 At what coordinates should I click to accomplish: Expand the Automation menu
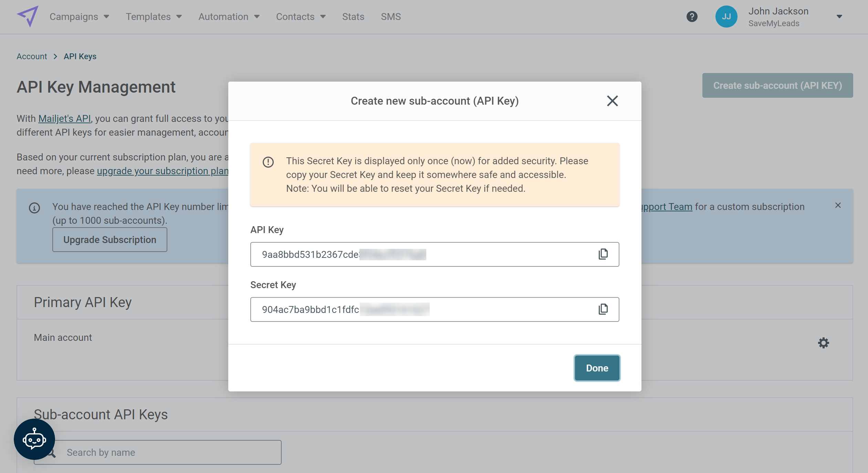click(x=229, y=17)
